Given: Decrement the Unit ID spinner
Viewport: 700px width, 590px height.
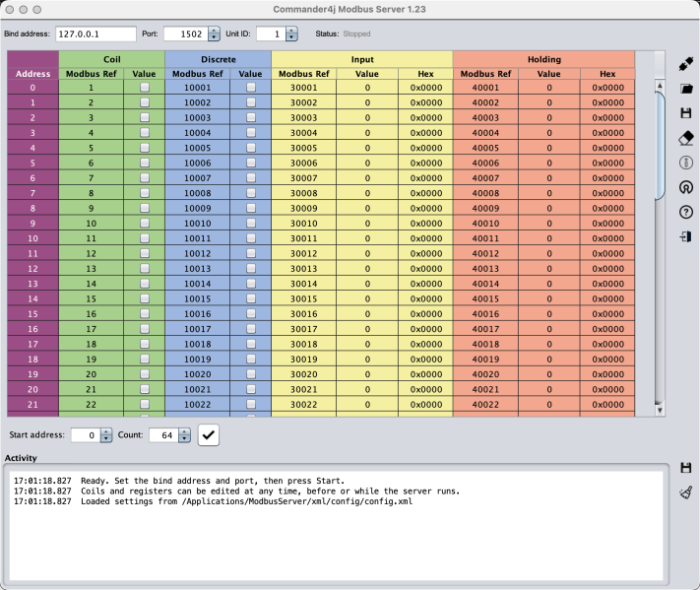Looking at the screenshot, I should [x=291, y=37].
